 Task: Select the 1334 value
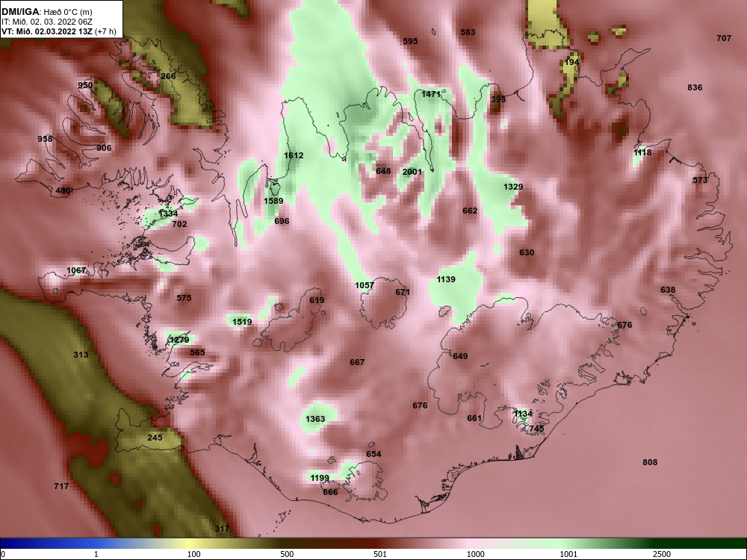pyautogui.click(x=167, y=214)
